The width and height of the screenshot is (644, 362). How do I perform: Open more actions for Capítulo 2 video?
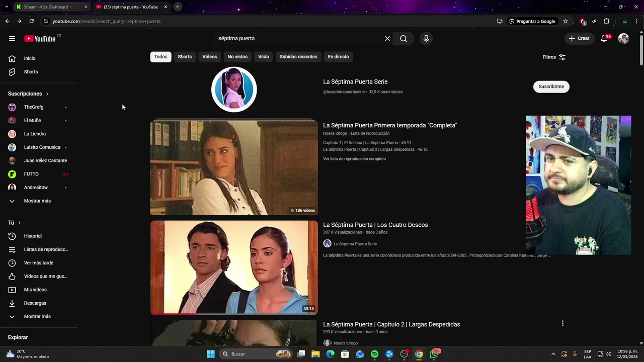pos(562,323)
